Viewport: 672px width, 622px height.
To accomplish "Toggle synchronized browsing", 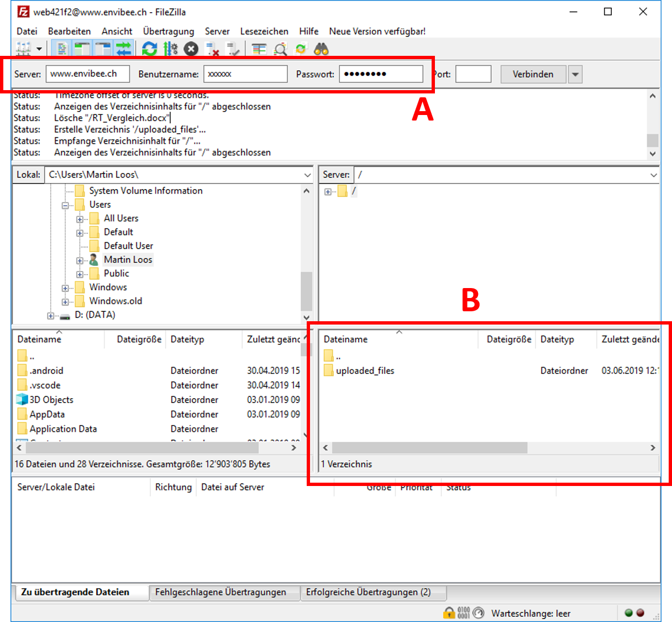I will coord(301,49).
